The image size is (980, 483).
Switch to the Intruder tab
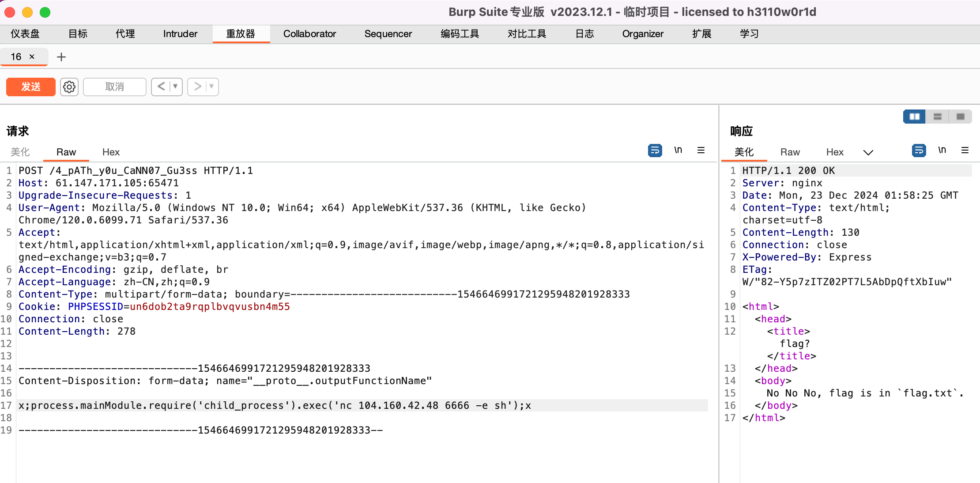[x=180, y=34]
